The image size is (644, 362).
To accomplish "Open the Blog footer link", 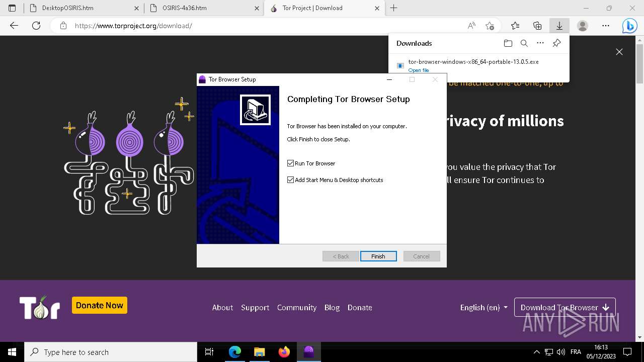I will [332, 308].
